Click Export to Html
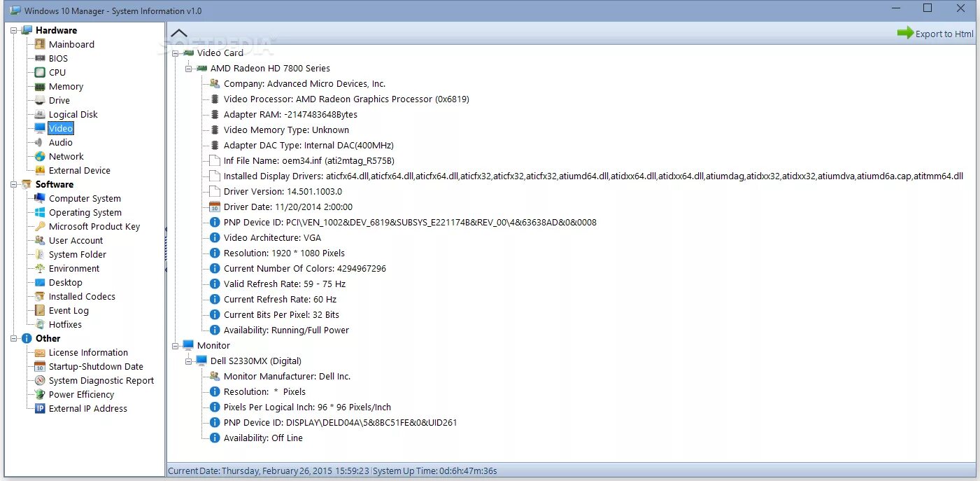980x481 pixels. tap(935, 33)
